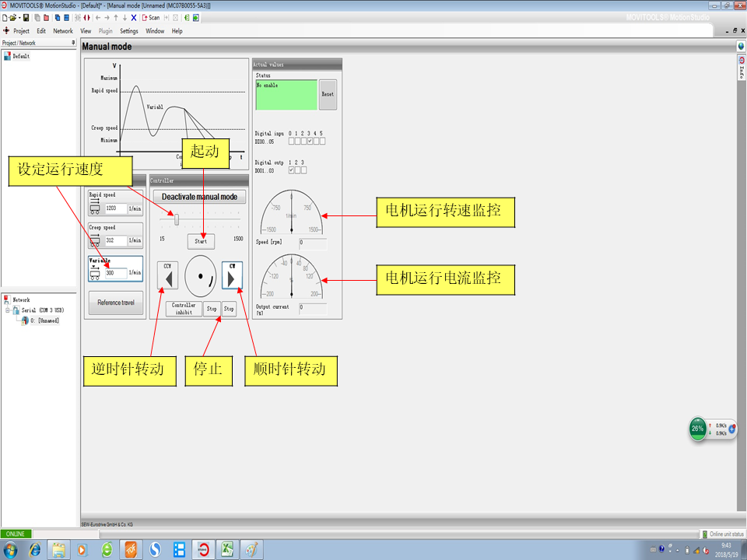Collapse the Serial (COM 3 USB) tree node

click(7, 310)
